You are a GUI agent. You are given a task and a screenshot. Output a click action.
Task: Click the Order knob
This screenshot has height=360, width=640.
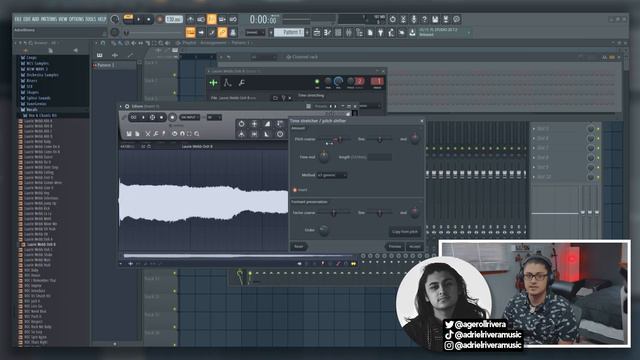(323, 230)
